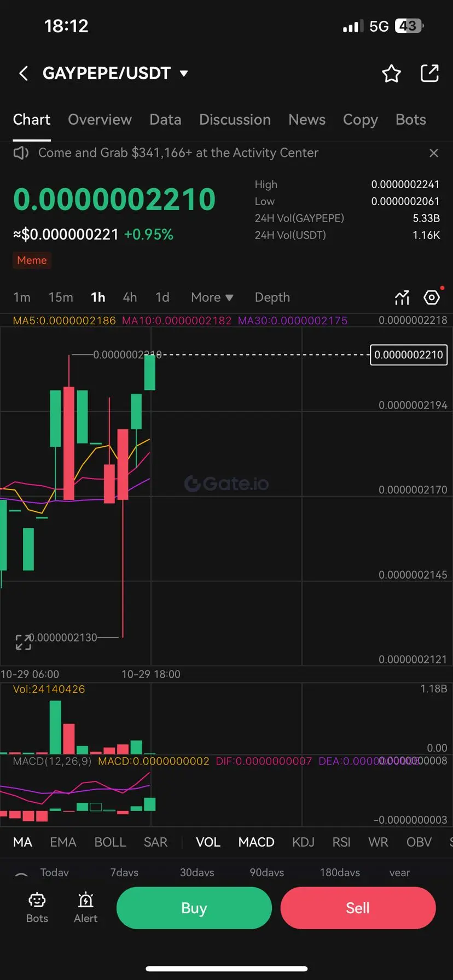Toggle the MA indicator
453x980 pixels.
click(22, 842)
